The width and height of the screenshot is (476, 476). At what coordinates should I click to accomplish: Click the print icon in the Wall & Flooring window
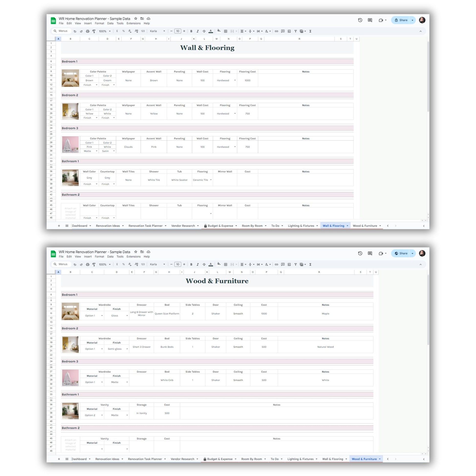[88, 31]
